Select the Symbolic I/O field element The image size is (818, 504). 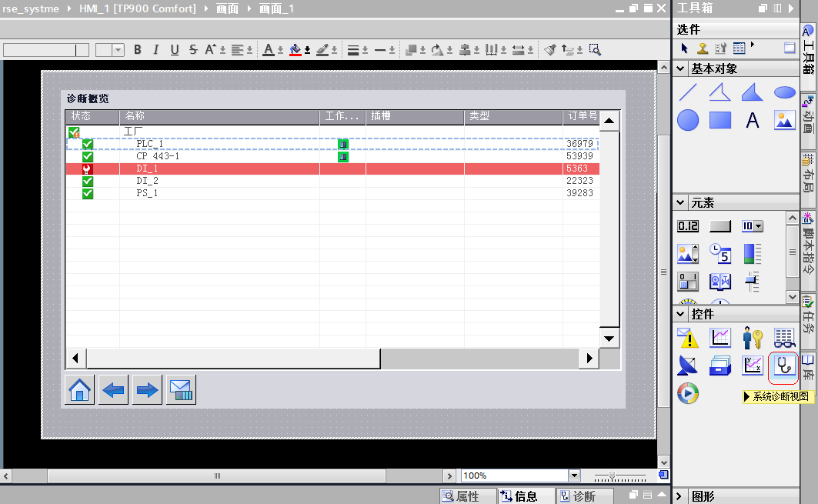[x=753, y=226]
